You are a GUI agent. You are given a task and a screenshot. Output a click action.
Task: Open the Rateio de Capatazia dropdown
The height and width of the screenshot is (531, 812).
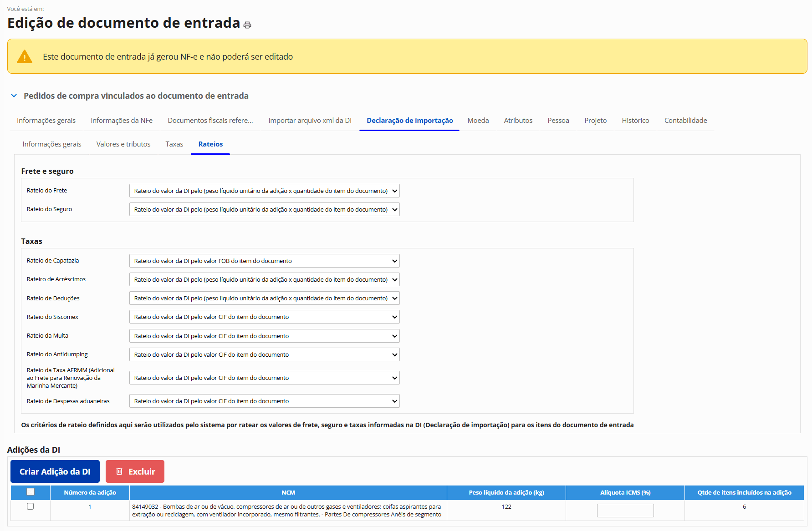pos(264,261)
